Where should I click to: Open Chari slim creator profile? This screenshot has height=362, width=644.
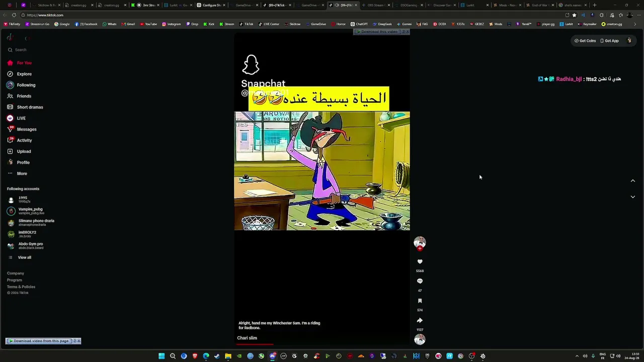(x=247, y=338)
